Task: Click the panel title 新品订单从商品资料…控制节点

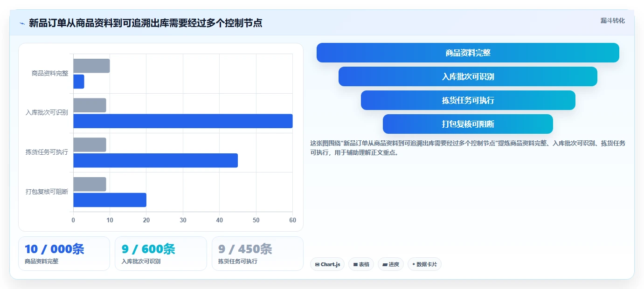Action: 145,23
